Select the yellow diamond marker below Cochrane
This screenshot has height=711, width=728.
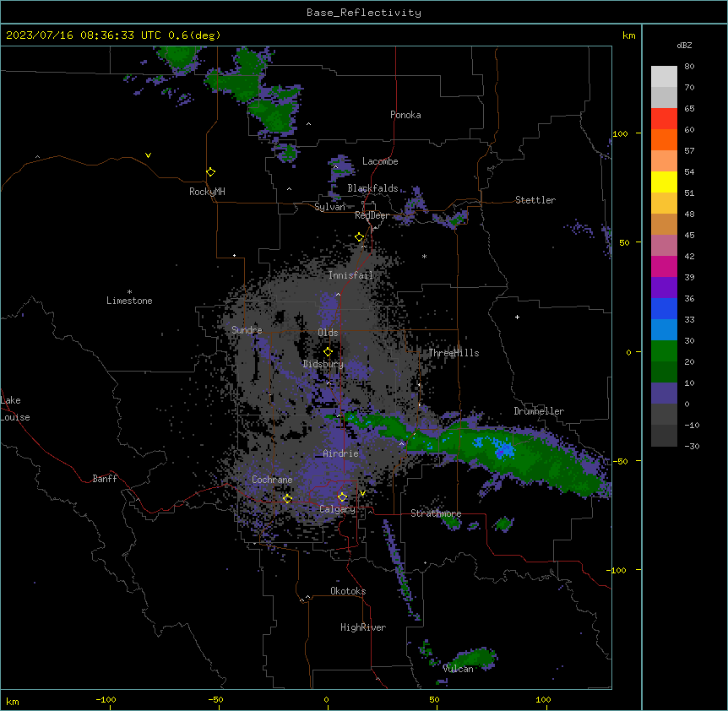[x=287, y=498]
